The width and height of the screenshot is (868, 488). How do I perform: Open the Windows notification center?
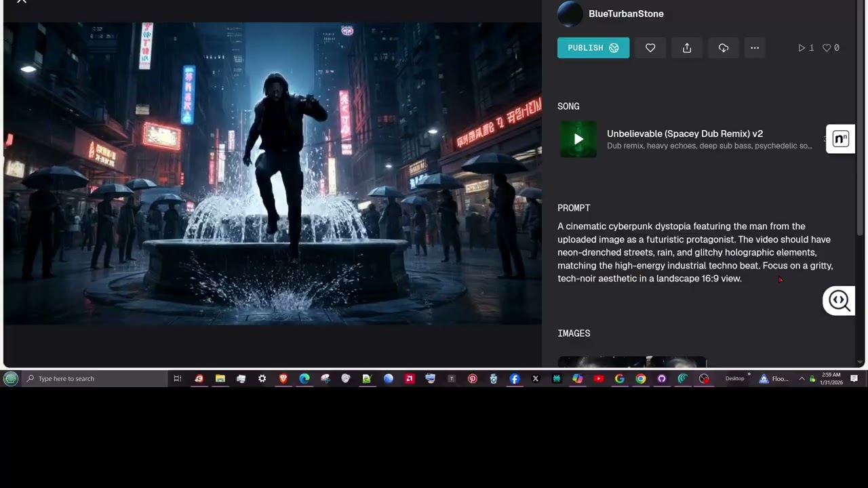(x=854, y=379)
